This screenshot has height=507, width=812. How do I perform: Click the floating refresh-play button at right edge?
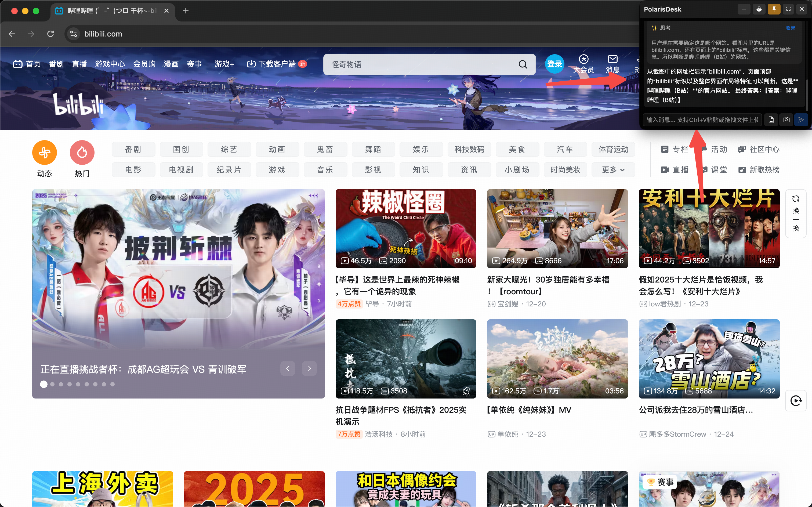pos(796,400)
